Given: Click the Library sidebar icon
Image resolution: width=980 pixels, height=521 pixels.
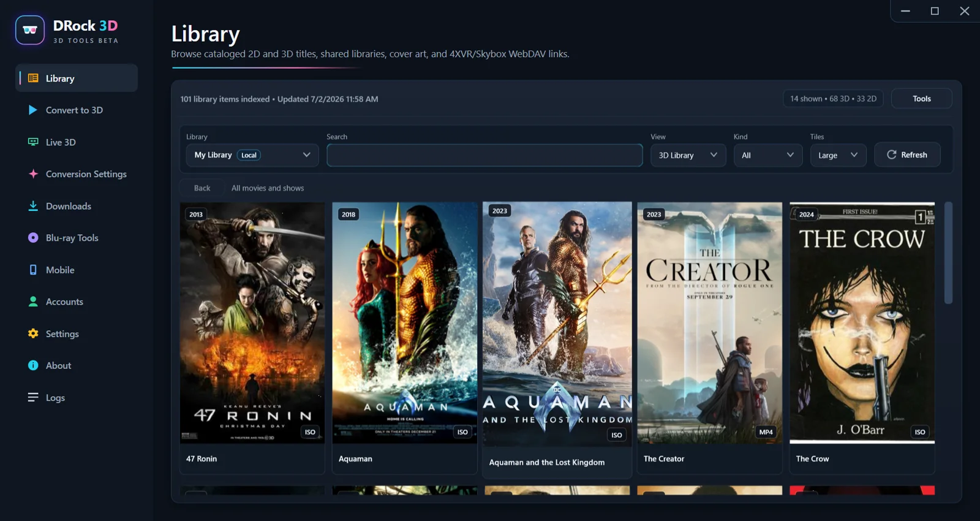Looking at the screenshot, I should [33, 78].
